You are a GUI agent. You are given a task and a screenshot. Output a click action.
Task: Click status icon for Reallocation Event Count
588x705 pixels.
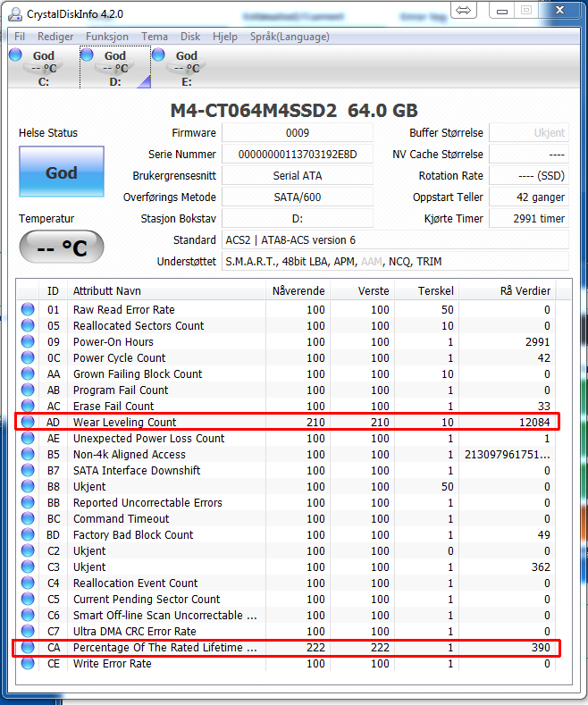(x=28, y=583)
